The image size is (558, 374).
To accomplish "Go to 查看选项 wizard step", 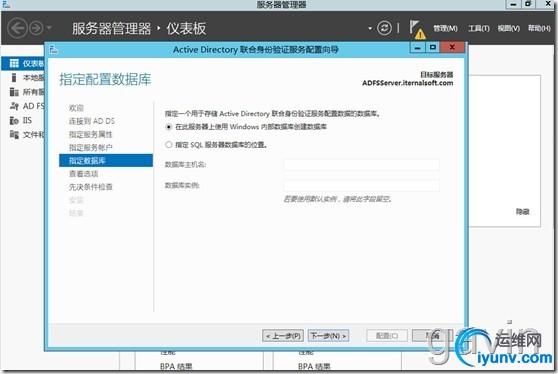I will click(83, 174).
